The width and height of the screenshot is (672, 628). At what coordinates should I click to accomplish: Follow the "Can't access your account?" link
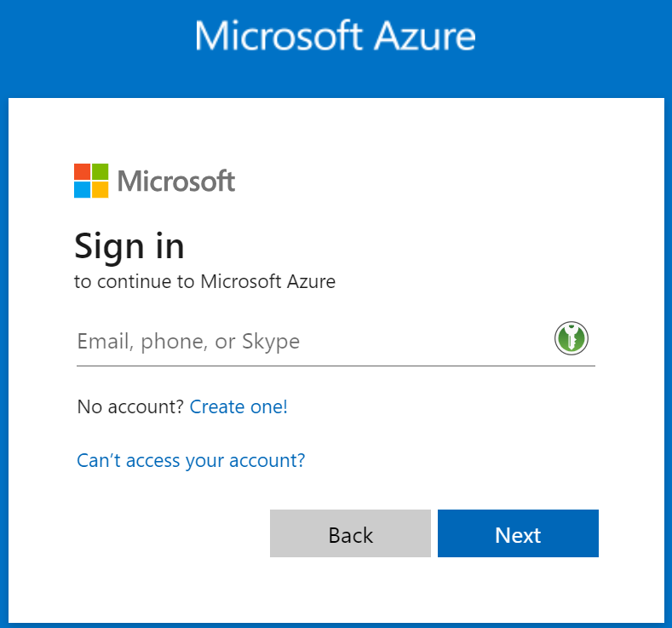[x=191, y=461]
